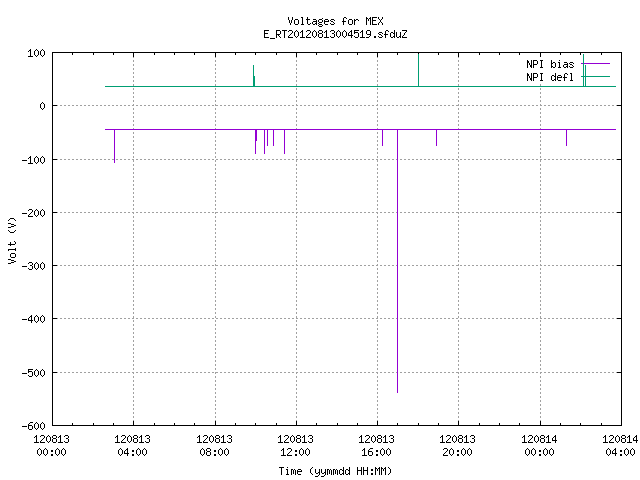The image size is (640, 480).
Task: Click the y-axis tick label -400
Action: tap(33, 319)
